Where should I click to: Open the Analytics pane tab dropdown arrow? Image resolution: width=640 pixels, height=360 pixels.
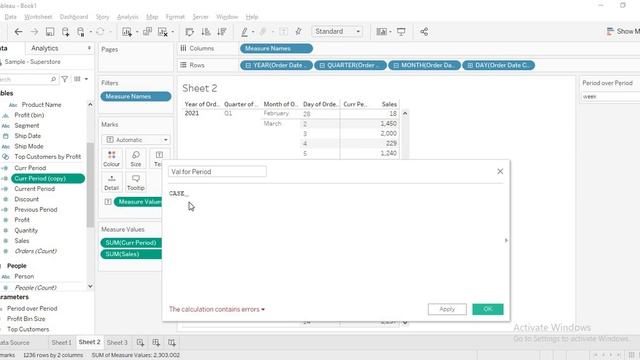tap(89, 48)
